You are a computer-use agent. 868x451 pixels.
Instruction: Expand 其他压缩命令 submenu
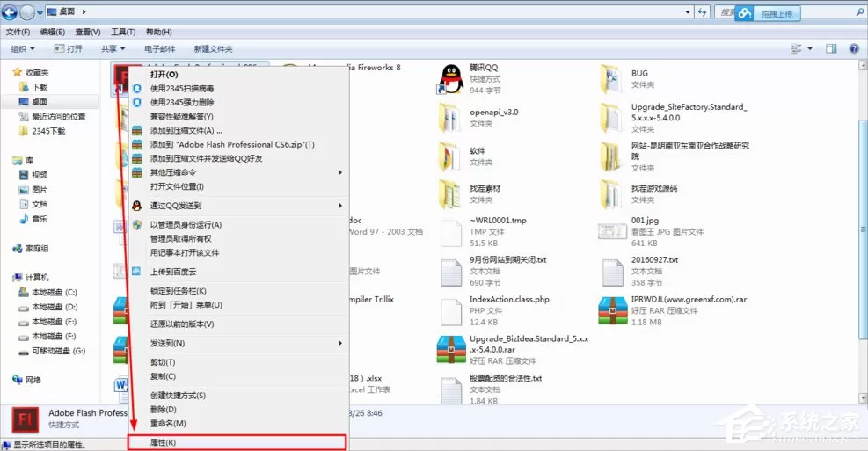point(238,172)
